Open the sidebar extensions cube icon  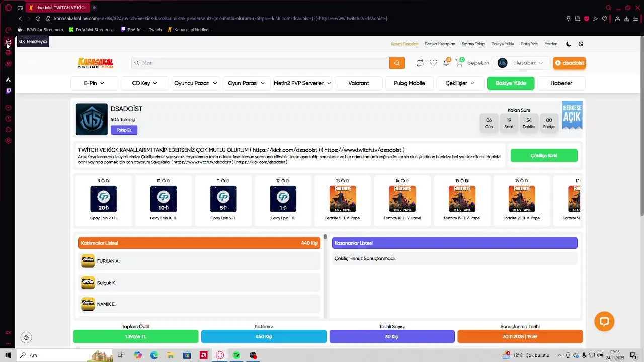pos(8,130)
